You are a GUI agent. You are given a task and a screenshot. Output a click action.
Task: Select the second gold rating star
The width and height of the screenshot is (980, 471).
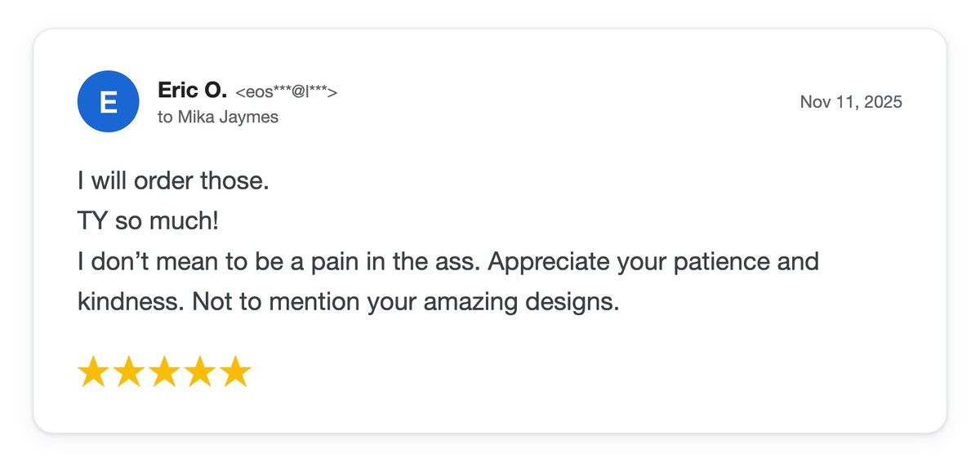click(x=129, y=371)
